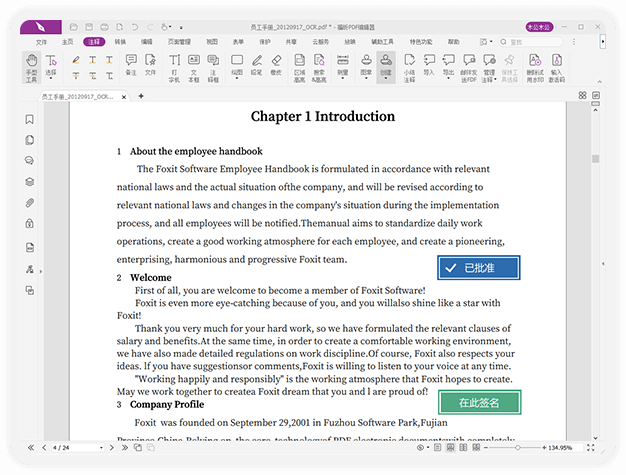Click the zoom slider handle

click(517, 447)
